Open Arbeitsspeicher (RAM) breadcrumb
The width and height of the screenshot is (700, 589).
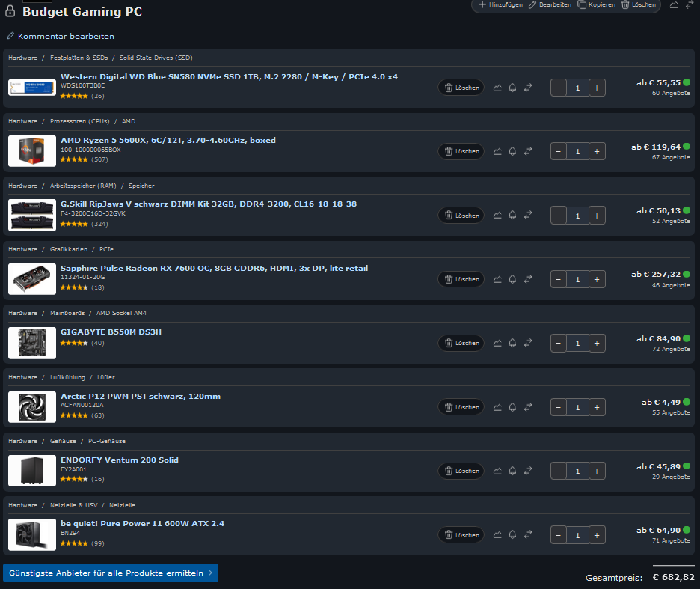coord(83,186)
